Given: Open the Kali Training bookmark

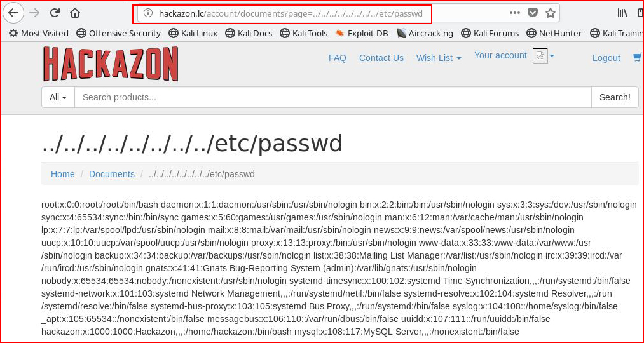Looking at the screenshot, I should click(617, 33).
